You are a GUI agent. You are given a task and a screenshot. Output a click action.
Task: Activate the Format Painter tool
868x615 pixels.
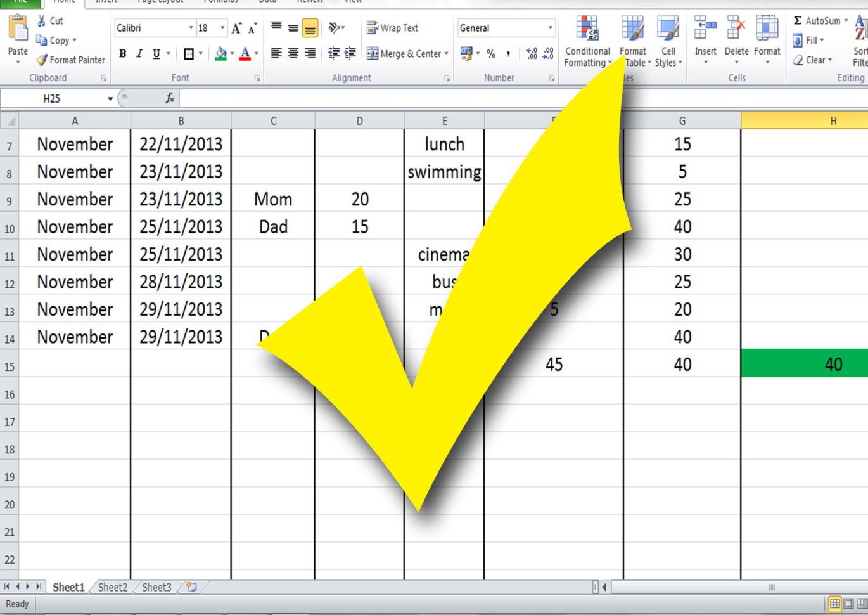(70, 60)
